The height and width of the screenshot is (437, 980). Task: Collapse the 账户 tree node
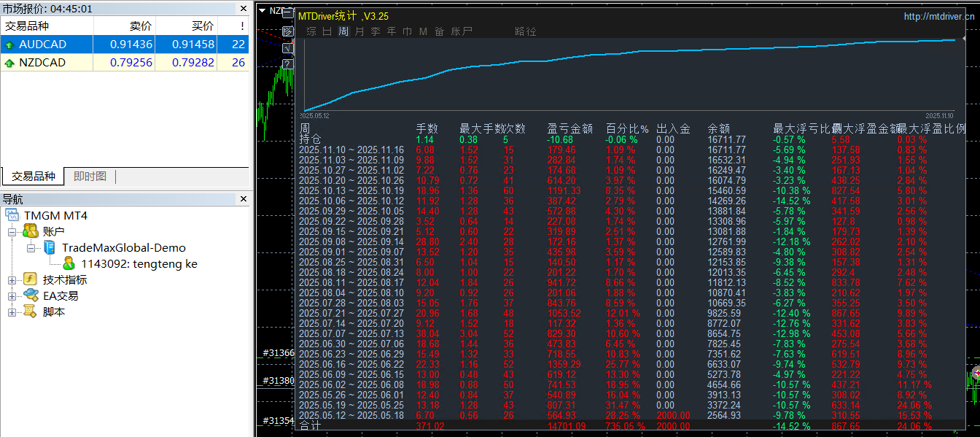point(12,231)
